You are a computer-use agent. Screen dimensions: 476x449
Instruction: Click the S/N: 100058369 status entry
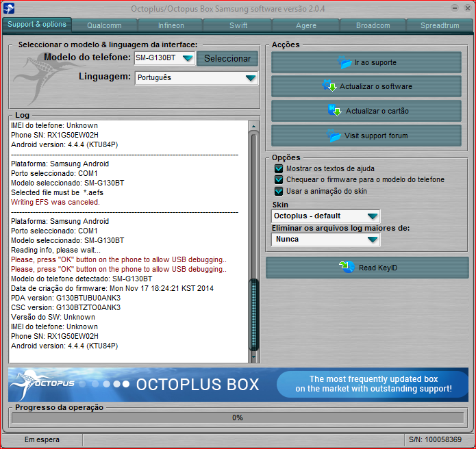(435, 439)
